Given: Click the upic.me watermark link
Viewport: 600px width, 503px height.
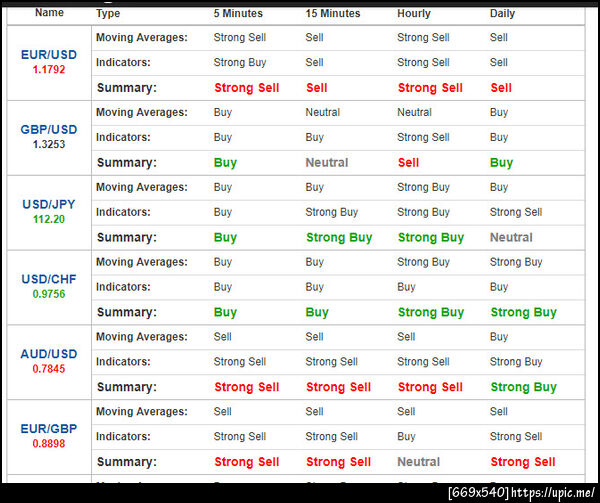Looking at the screenshot, I should point(553,493).
